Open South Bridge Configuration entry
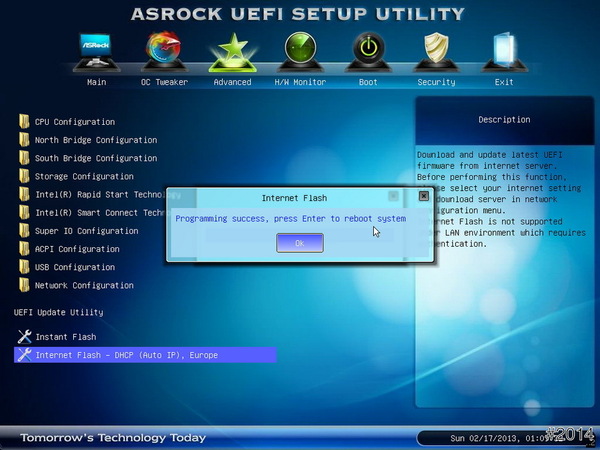 (x=96, y=158)
